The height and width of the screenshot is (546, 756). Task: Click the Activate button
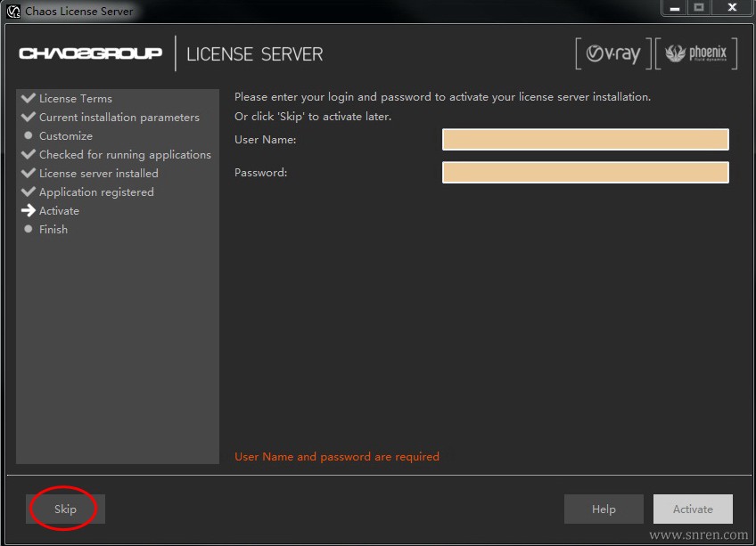pos(693,509)
